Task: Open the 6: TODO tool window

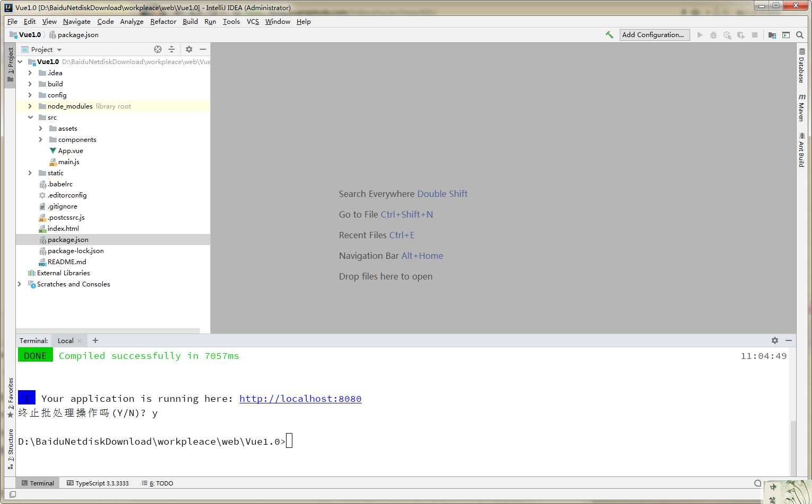Action: click(157, 483)
